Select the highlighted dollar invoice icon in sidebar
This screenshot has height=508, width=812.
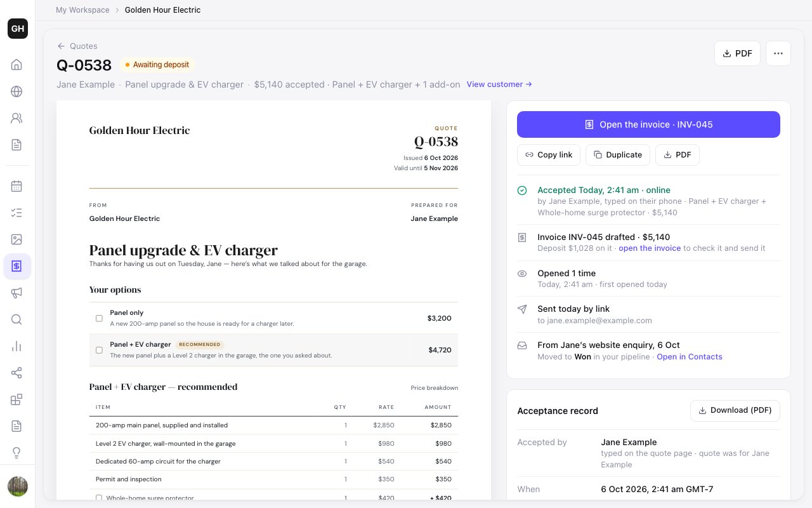coord(17,266)
